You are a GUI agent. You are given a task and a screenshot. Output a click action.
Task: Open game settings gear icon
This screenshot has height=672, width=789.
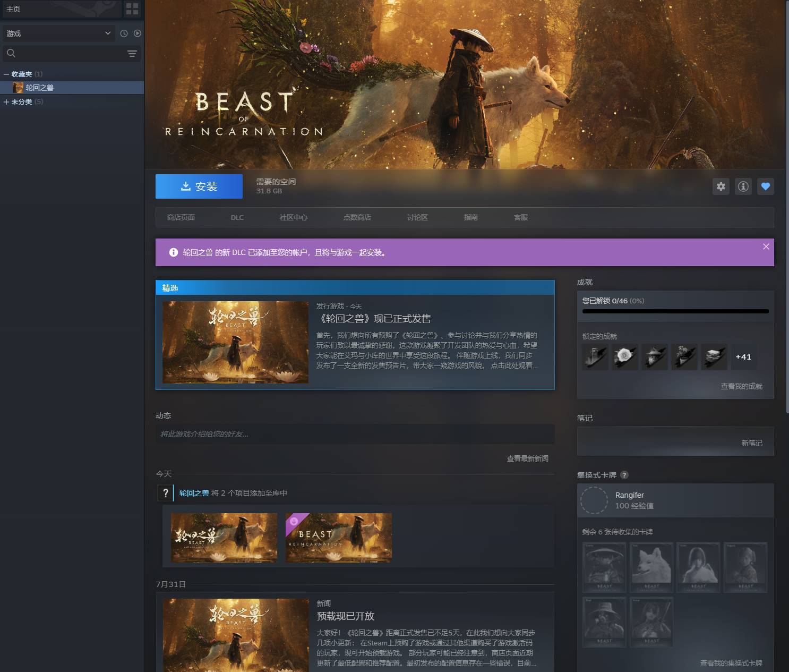[721, 186]
